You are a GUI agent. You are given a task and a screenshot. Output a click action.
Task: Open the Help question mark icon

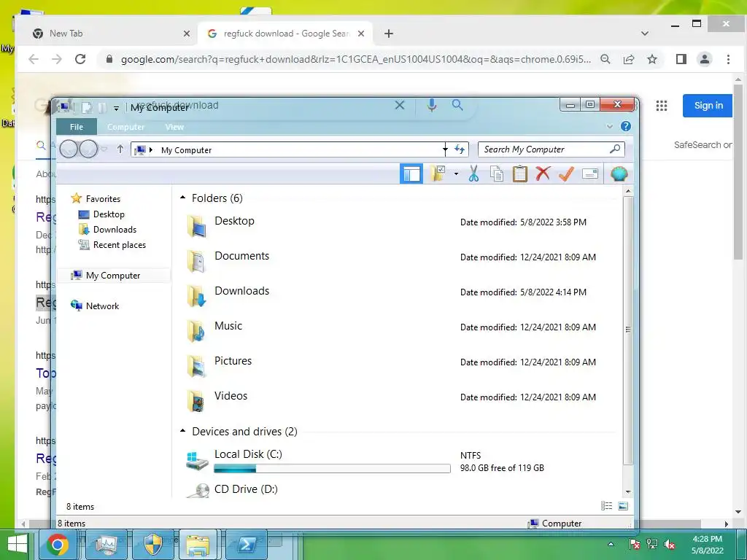point(625,126)
